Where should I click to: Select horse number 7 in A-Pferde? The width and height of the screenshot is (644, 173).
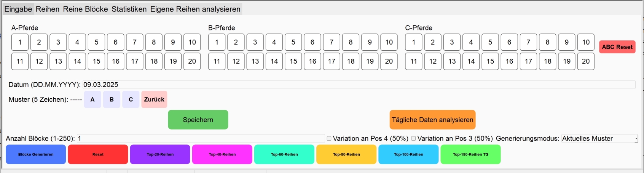point(135,42)
